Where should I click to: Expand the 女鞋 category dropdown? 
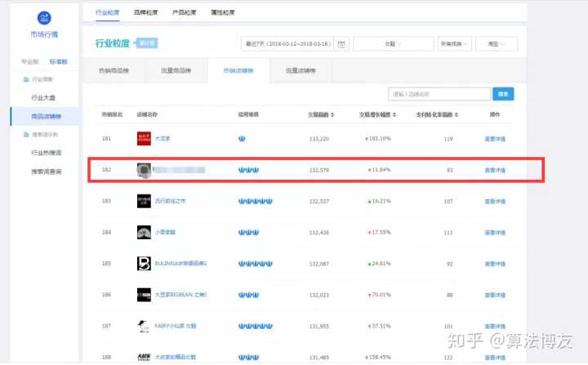(393, 44)
